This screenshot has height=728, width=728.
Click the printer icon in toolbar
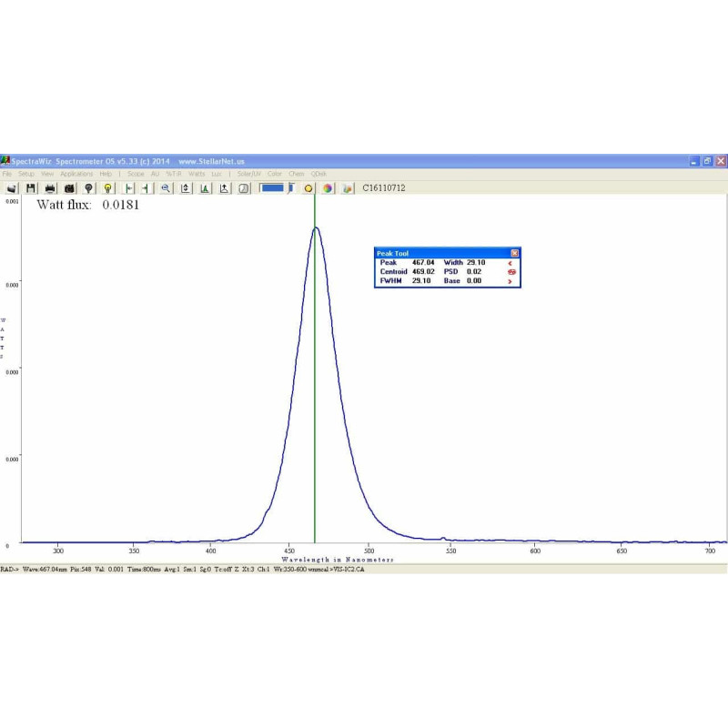pos(50,188)
